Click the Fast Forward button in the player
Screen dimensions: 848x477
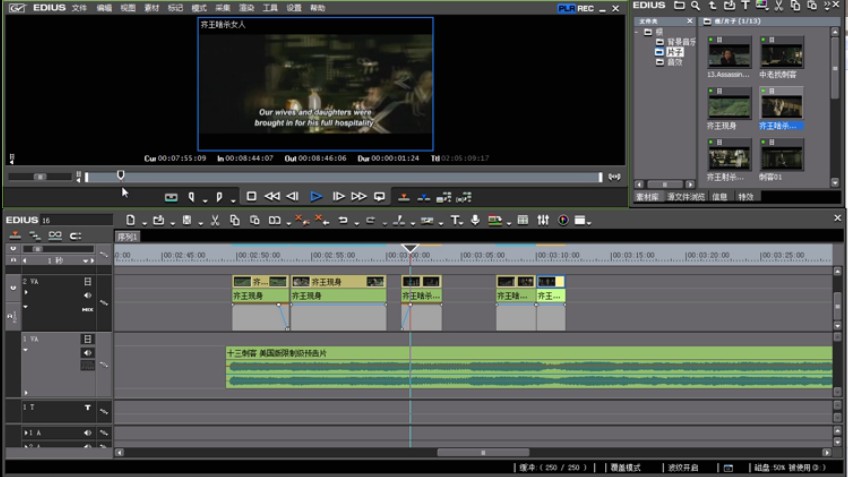tap(359, 196)
